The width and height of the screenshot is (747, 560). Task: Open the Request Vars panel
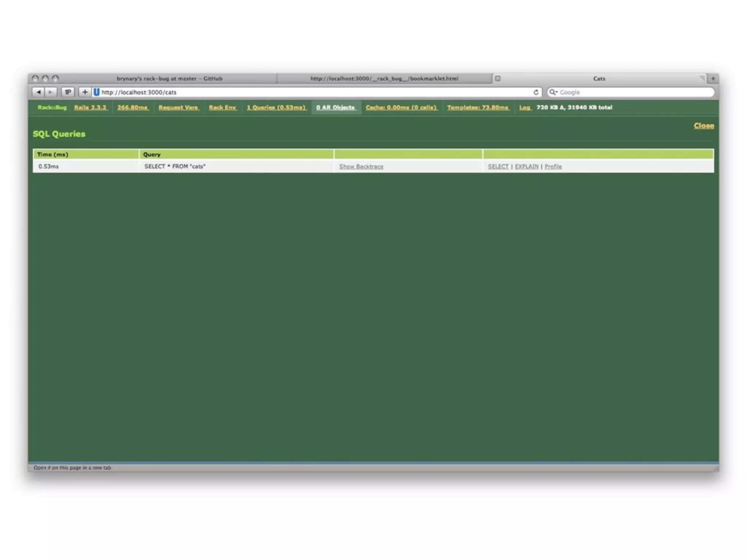[x=179, y=108]
